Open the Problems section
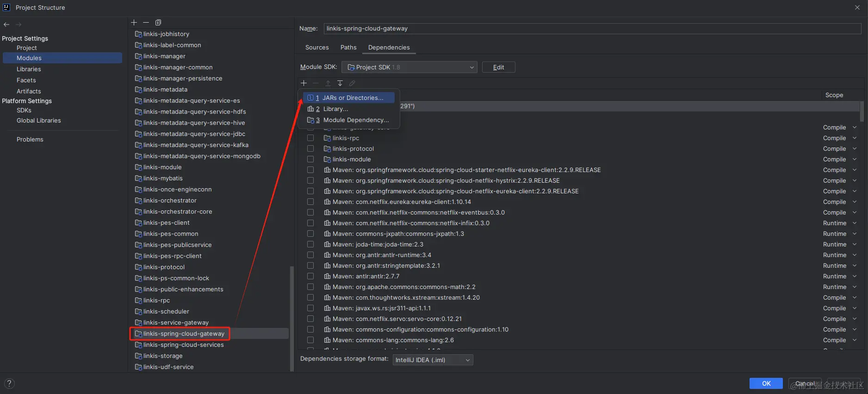 30,140
